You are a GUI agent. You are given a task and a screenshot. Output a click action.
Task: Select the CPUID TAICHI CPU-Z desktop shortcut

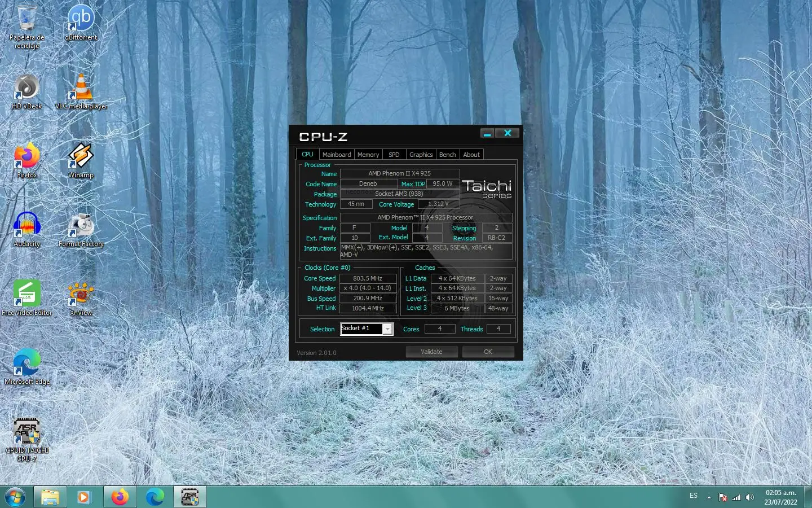pyautogui.click(x=27, y=440)
